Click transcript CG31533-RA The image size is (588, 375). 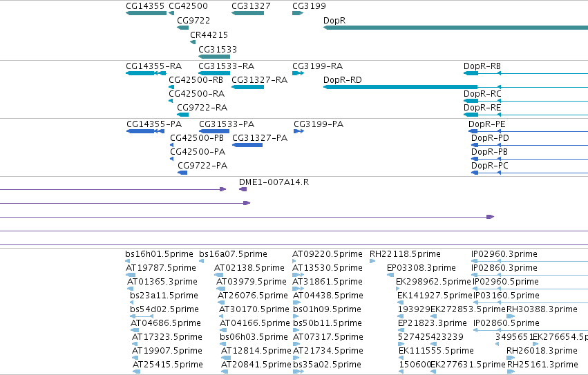214,73
